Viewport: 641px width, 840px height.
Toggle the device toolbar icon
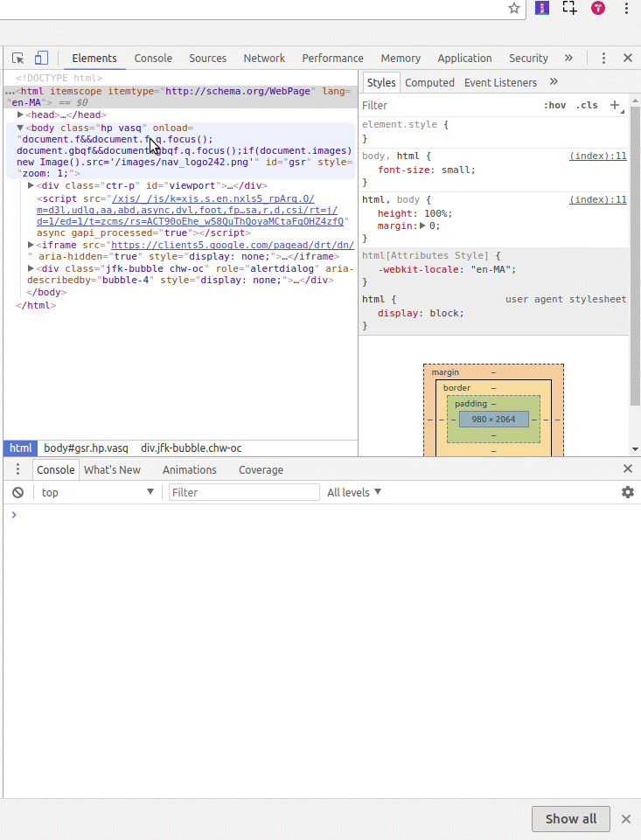[41, 59]
